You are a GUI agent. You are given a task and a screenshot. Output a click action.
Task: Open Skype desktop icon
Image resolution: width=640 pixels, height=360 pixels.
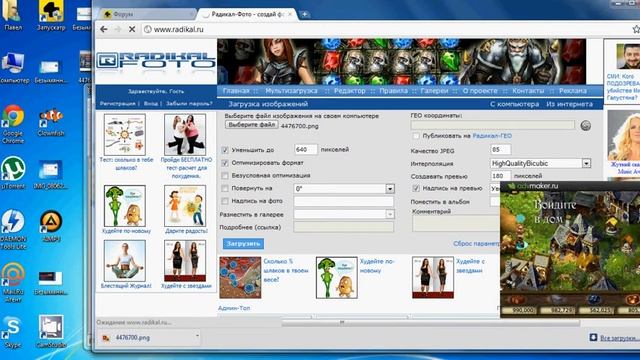[x=13, y=332]
